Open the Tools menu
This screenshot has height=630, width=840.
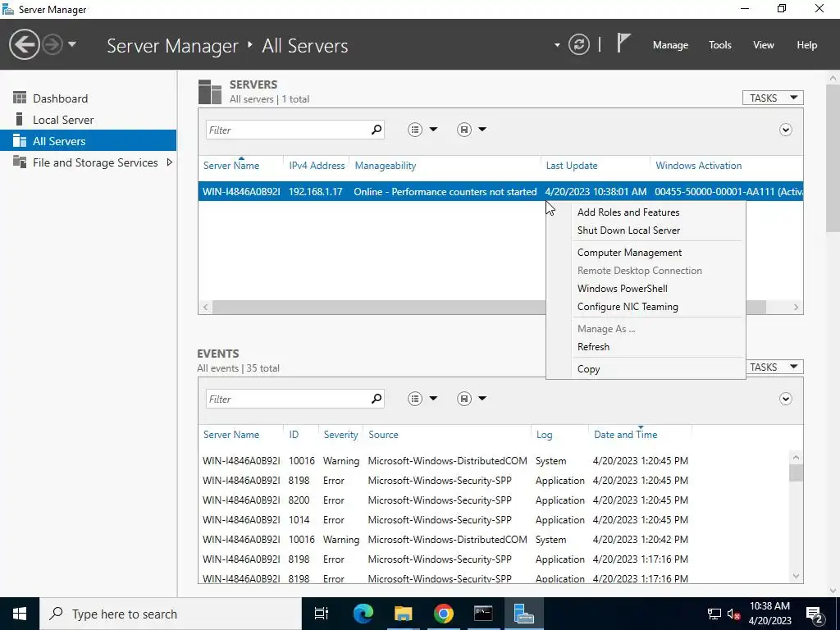click(719, 45)
